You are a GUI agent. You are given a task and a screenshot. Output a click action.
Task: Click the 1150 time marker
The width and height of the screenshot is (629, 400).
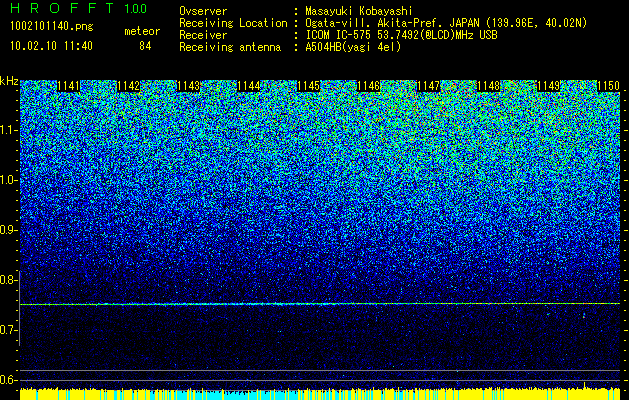(x=609, y=86)
